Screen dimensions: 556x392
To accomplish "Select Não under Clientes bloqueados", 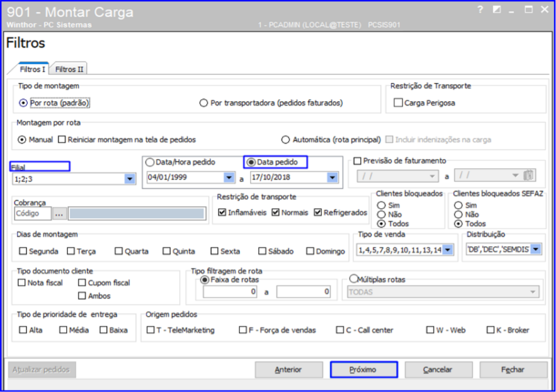I will pyautogui.click(x=382, y=215).
